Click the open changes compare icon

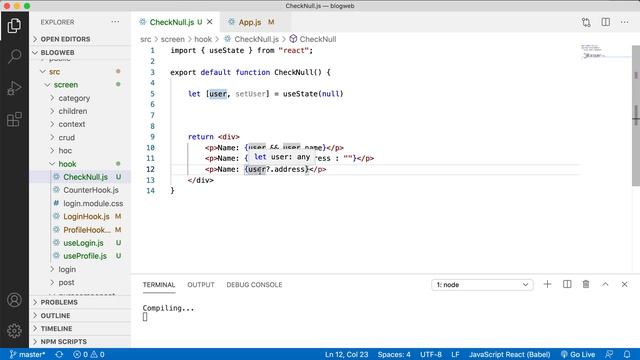tap(586, 22)
